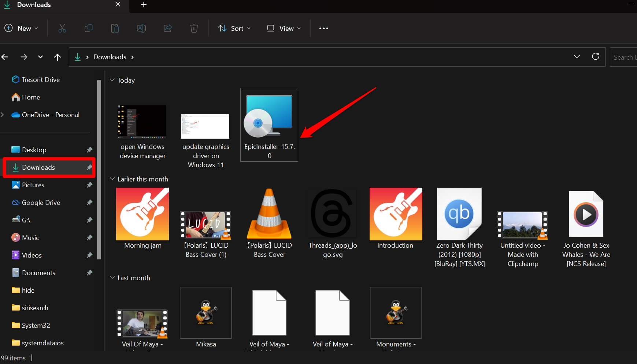The height and width of the screenshot is (364, 637).
Task: Toggle the pin beside Documents
Action: click(x=89, y=273)
